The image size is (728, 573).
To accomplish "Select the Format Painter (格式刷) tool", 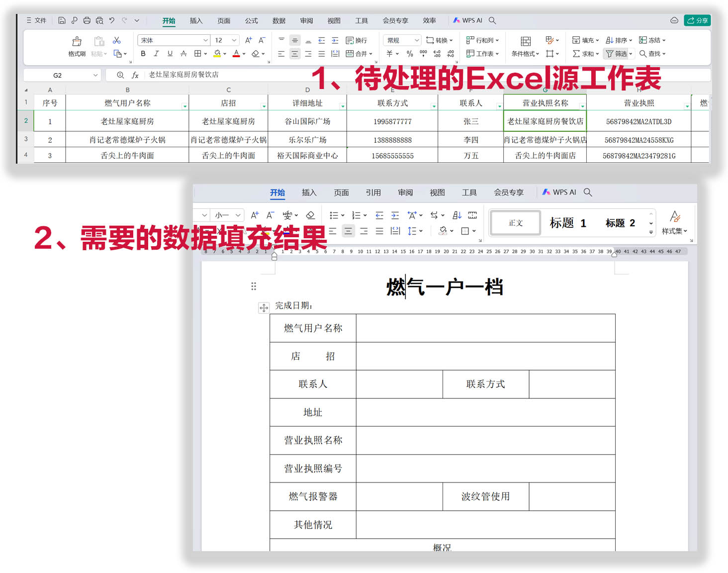I will 77,46.
